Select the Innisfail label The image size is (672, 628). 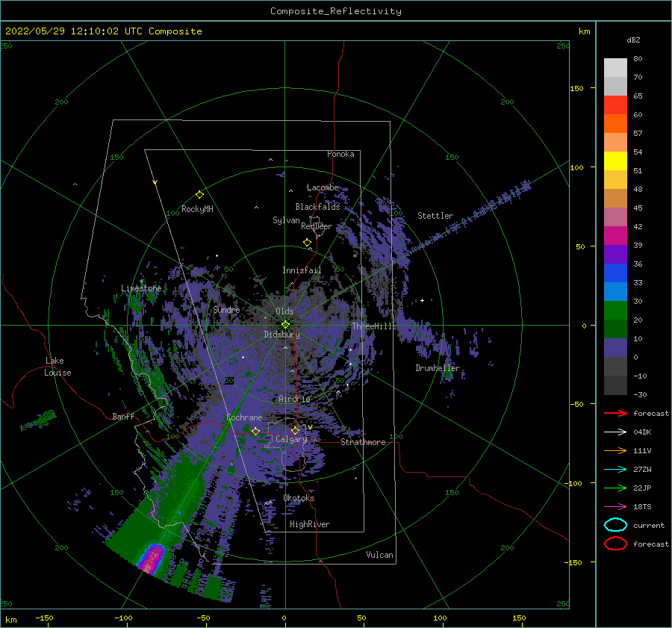(302, 270)
